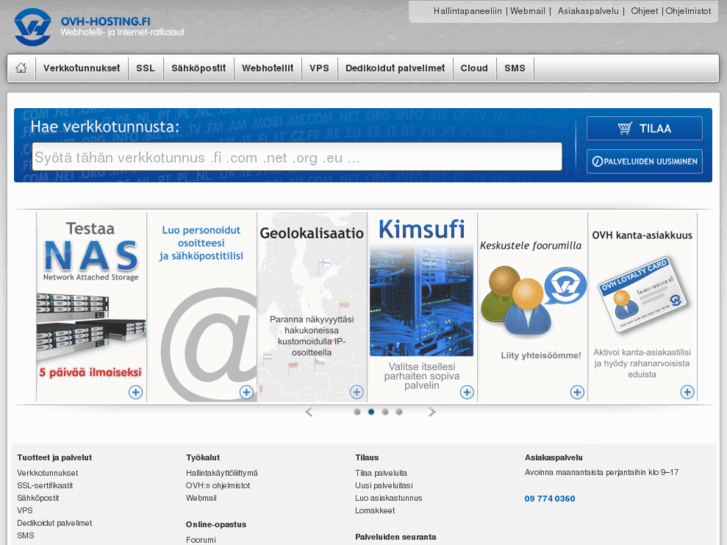
Task: Click 'Online-opastus' footer heading
Action: 216,525
